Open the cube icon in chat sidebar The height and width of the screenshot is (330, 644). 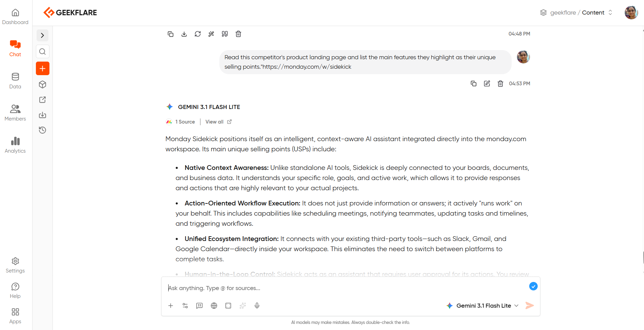[x=43, y=84]
